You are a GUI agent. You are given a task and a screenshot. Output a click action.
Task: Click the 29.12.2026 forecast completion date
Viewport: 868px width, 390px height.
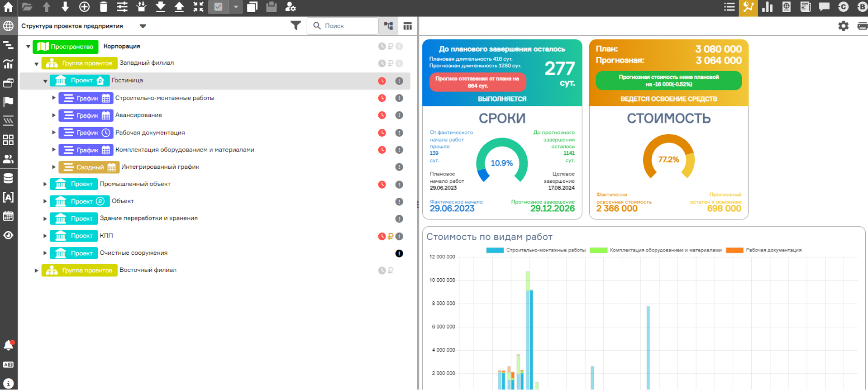pyautogui.click(x=552, y=209)
